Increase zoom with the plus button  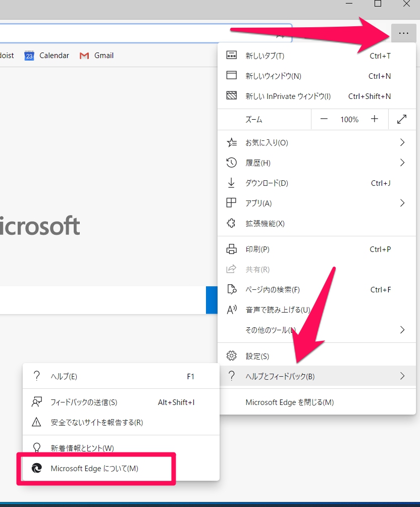(x=375, y=120)
